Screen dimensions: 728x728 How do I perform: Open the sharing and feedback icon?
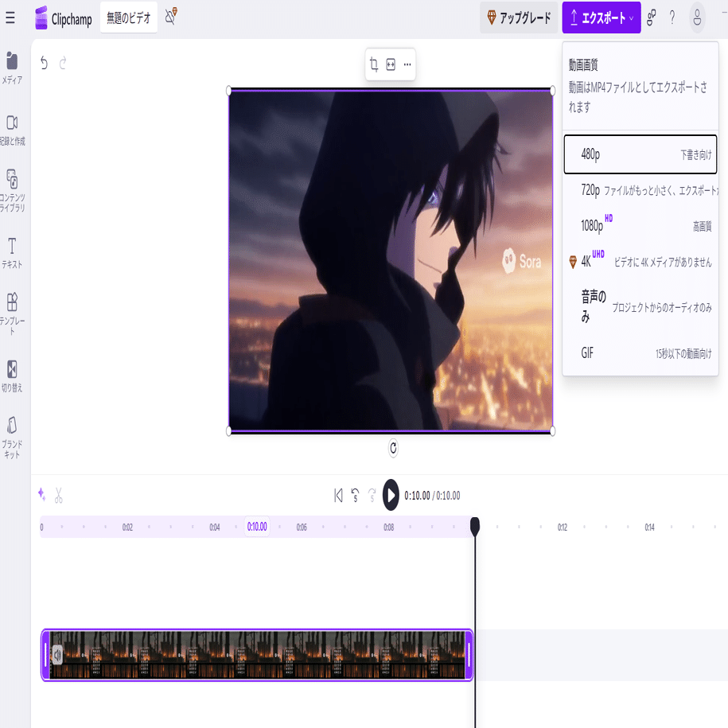point(652,18)
